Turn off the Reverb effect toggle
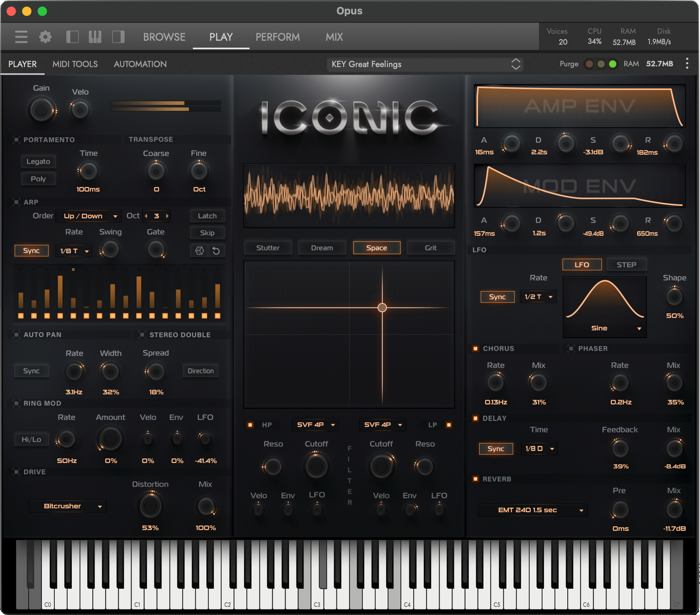Screen dimensions: 700x615 coord(475,479)
